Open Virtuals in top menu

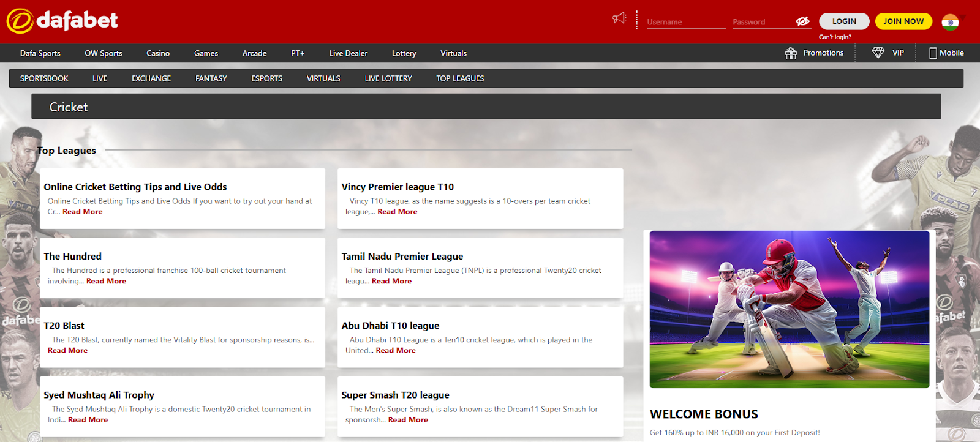point(454,53)
